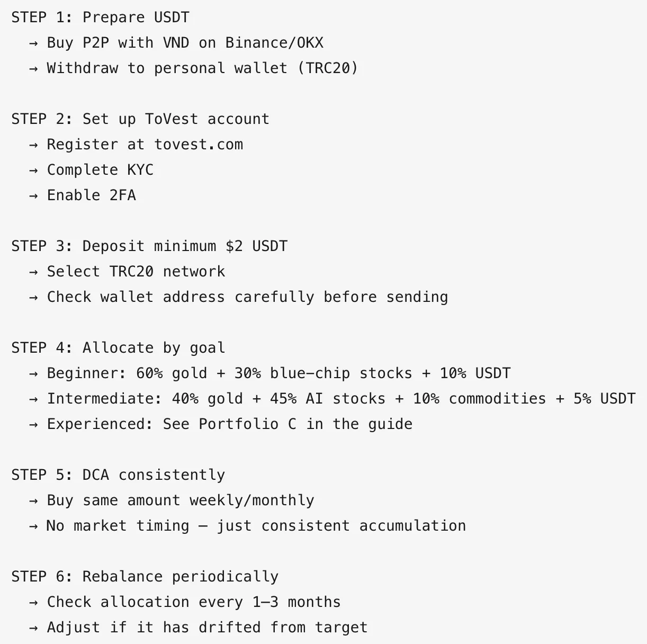Screen dimensions: 647x644
Task: Click the 'STEP 4: Allocate by goal' heading
Action: [118, 347]
